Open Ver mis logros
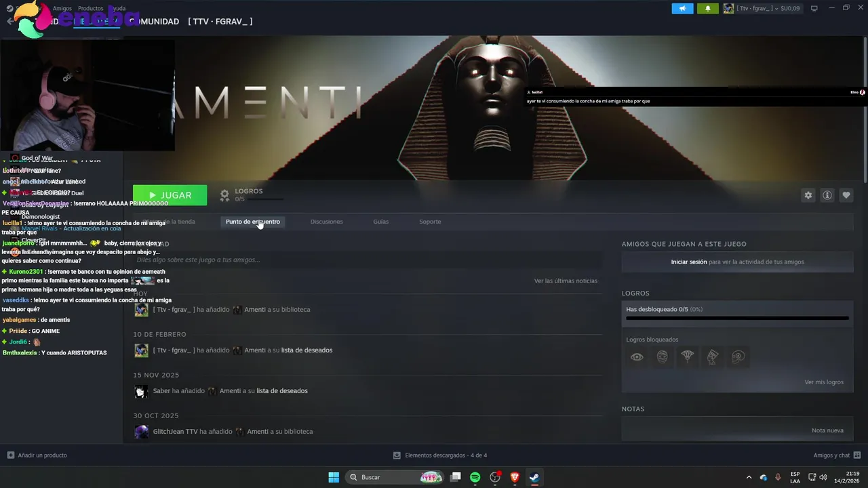The image size is (868, 488). click(x=824, y=382)
